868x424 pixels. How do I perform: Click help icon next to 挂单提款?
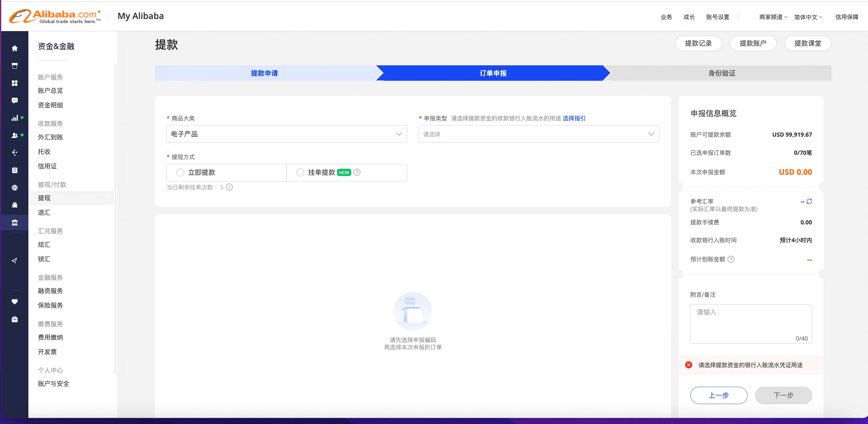click(x=357, y=172)
